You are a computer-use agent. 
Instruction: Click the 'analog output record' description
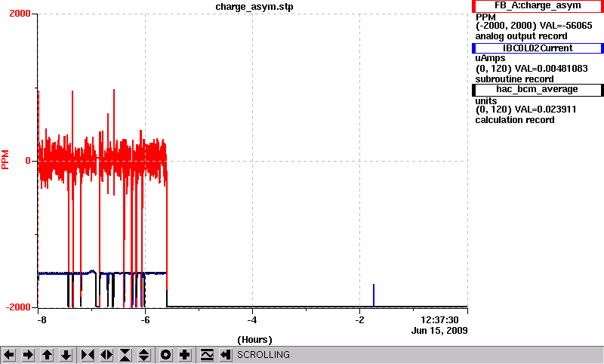(x=521, y=36)
